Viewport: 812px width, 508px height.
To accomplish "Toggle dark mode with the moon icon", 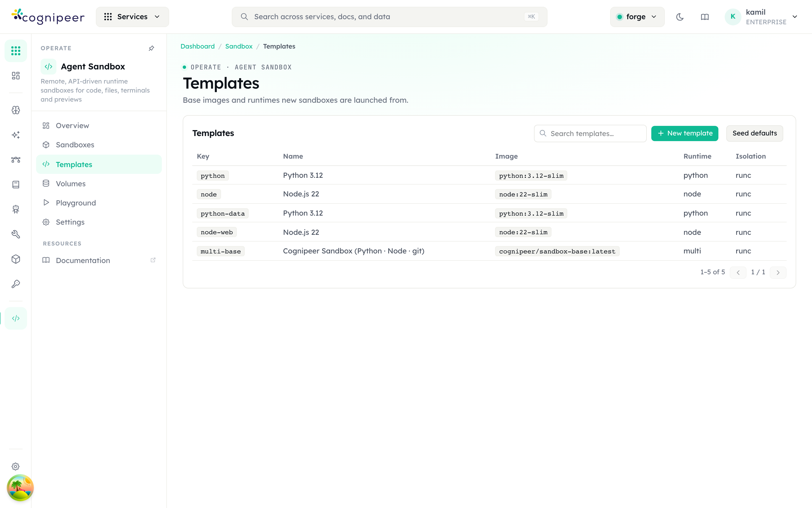I will [680, 17].
